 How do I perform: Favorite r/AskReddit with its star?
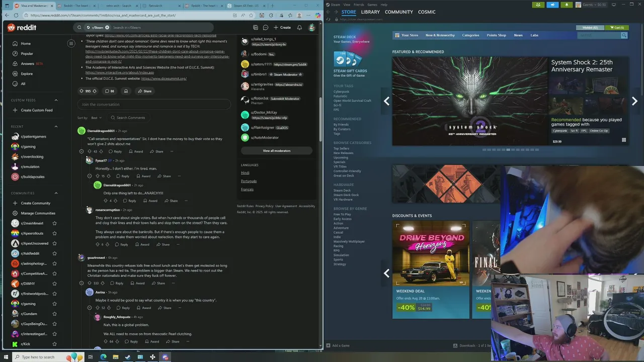tap(54, 253)
